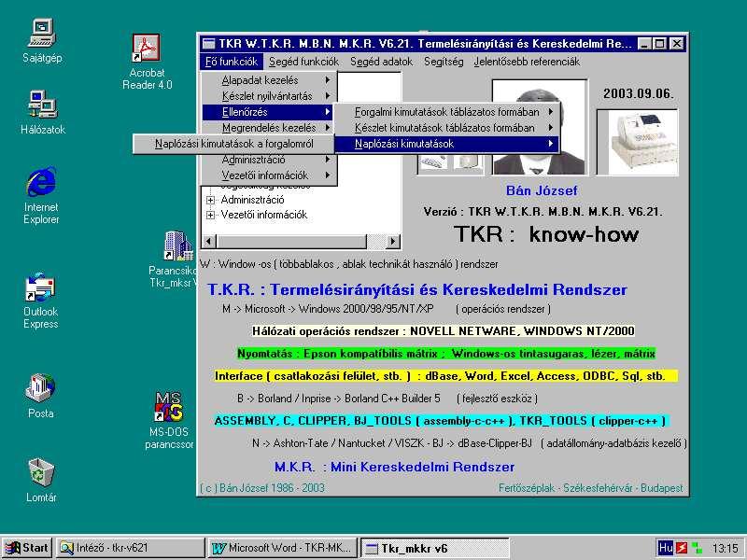Select Adminisztráció in the tree view
The image size is (747, 560).
point(252,200)
